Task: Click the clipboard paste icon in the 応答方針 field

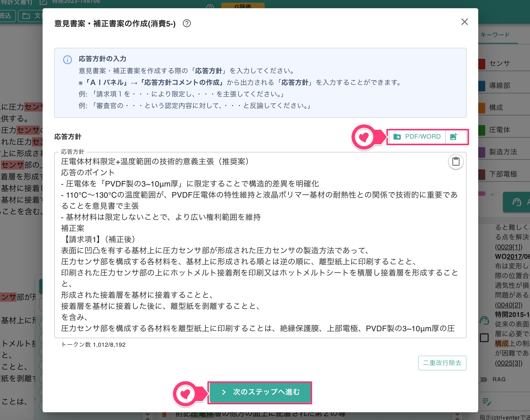Action: coord(456,161)
